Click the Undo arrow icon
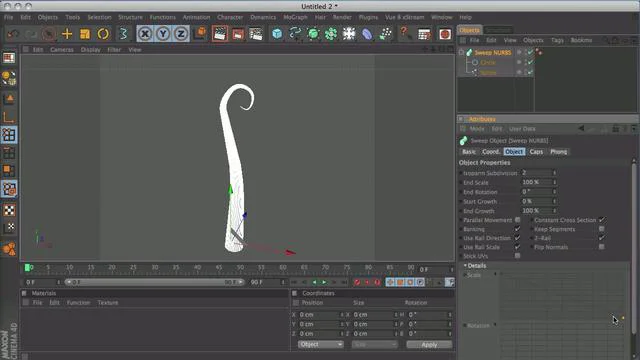The image size is (640, 360). point(13,34)
